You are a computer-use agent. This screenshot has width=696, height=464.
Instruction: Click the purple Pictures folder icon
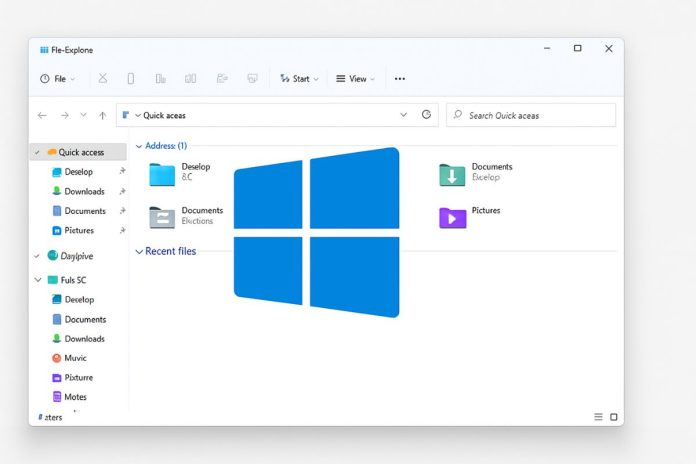coord(453,218)
